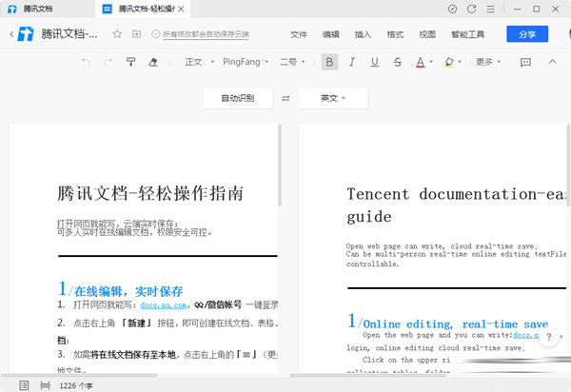Open the 文件 menu
571x392 pixels.
click(x=299, y=34)
